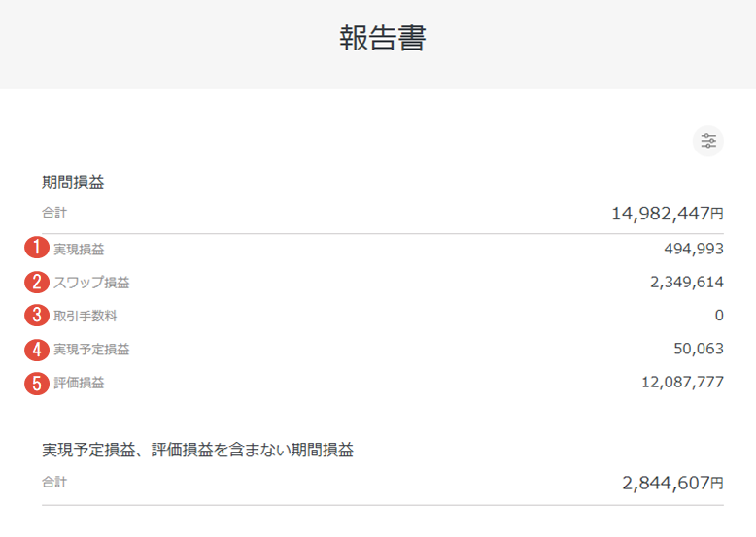Image resolution: width=756 pixels, height=537 pixels.
Task: Click the 実現予定損益、評価損益を含まない期間損益 heading
Action: pyautogui.click(x=197, y=450)
